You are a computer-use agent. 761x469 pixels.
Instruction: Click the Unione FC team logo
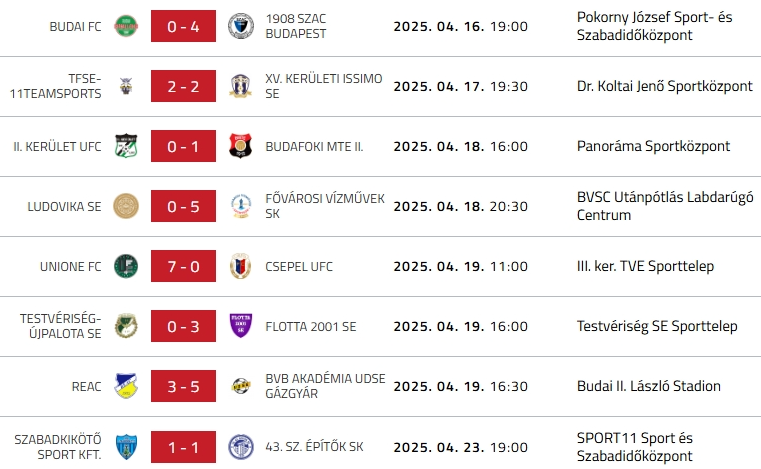coord(125,267)
